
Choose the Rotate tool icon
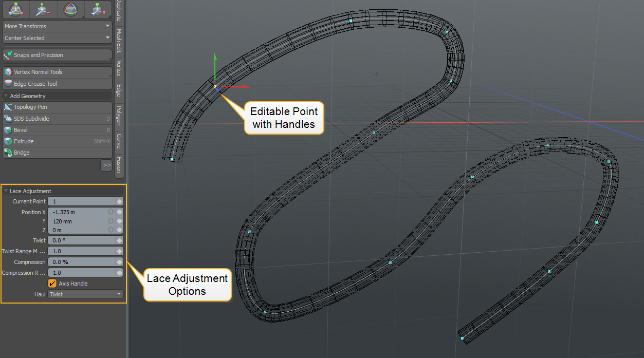tap(70, 9)
